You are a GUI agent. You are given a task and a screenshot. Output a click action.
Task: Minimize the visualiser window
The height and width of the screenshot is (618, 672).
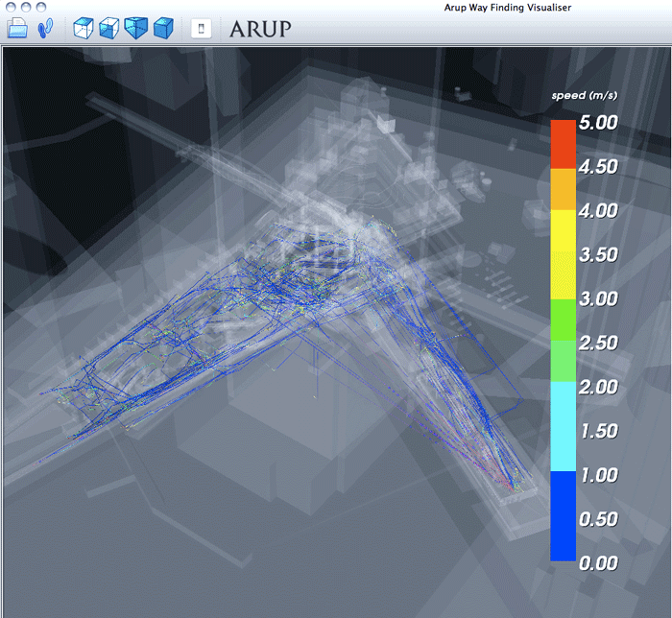[26, 6]
